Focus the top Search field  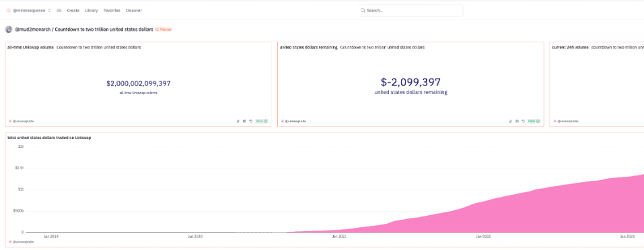(410, 11)
